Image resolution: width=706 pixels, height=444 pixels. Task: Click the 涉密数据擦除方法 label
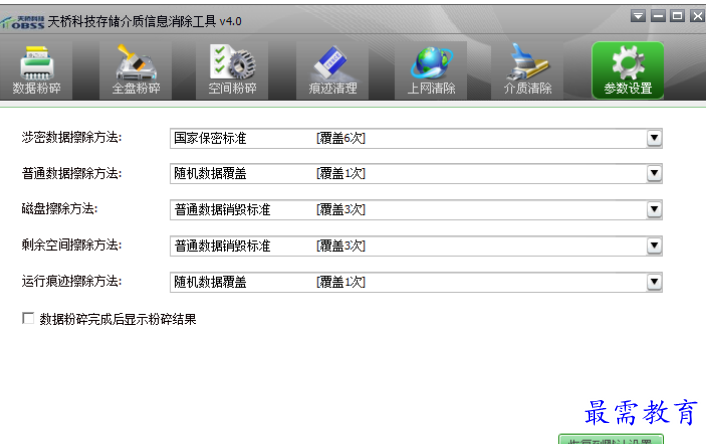tap(72, 137)
